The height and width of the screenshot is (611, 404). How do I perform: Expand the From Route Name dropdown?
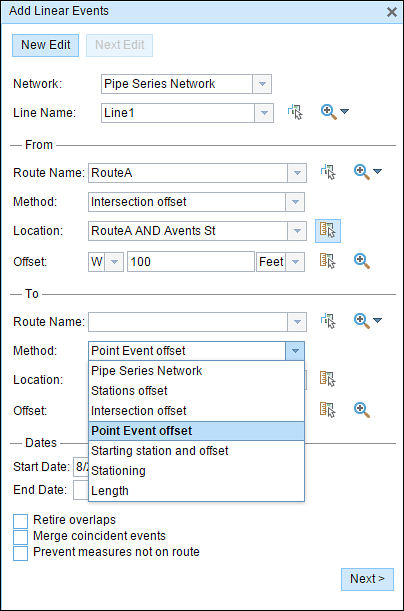click(297, 173)
